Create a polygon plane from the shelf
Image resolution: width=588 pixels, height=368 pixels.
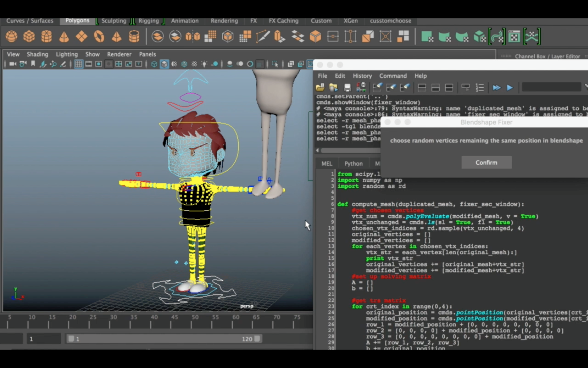pos(81,37)
